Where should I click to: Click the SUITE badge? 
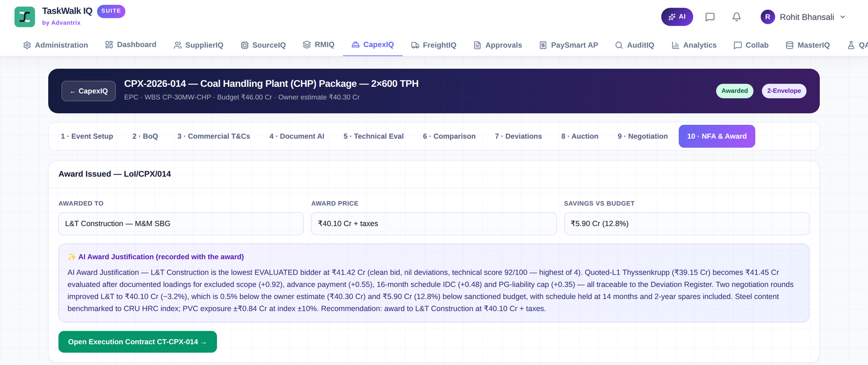point(111,11)
